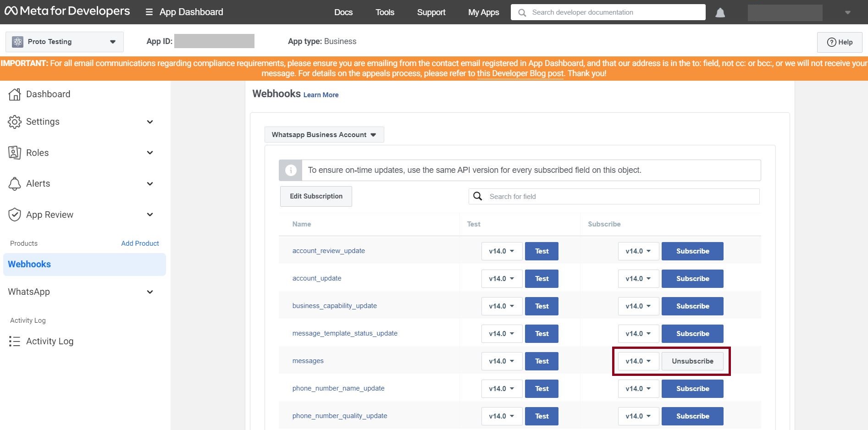The height and width of the screenshot is (430, 868).
Task: Click the Alerts bell icon in sidebar
Action: tap(15, 184)
